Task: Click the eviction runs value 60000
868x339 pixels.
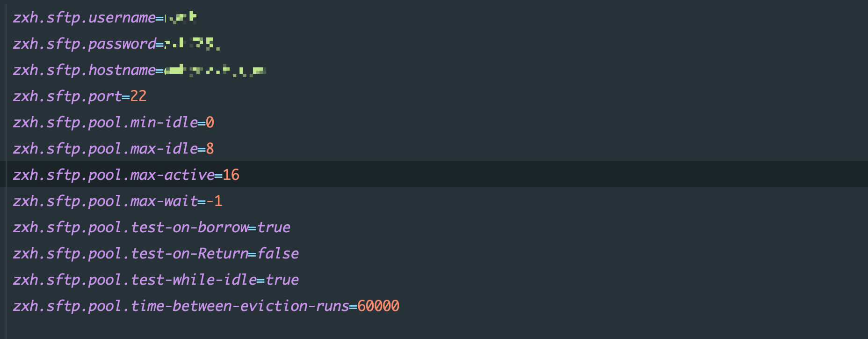Action: [378, 306]
